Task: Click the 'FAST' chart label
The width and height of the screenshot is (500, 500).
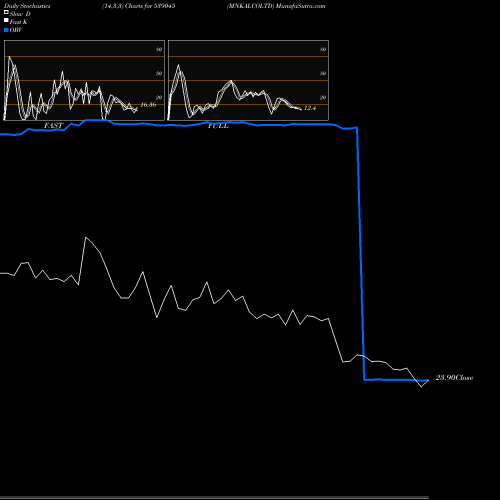Action: 54,126
